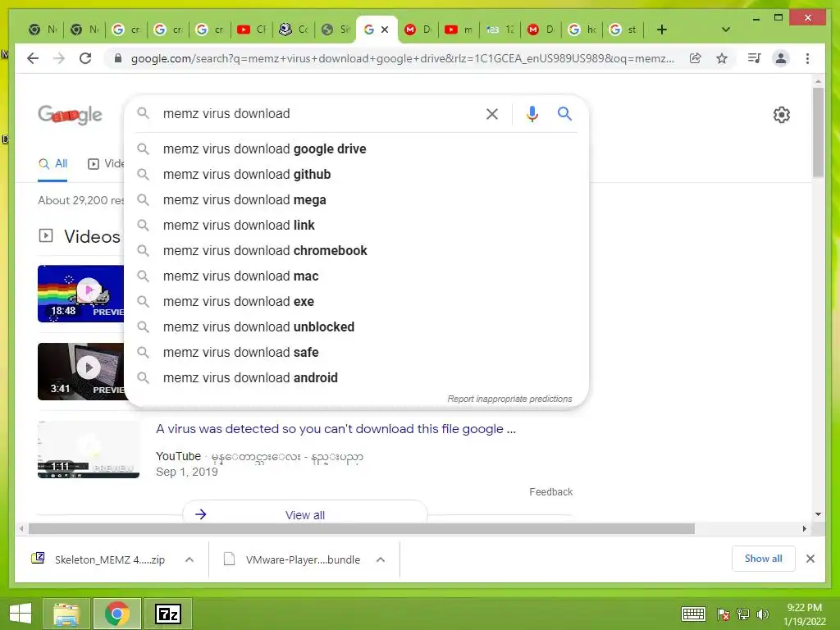Viewport: 840px width, 630px height.
Task: Click Report inappropriate predictions
Action: 509,399
